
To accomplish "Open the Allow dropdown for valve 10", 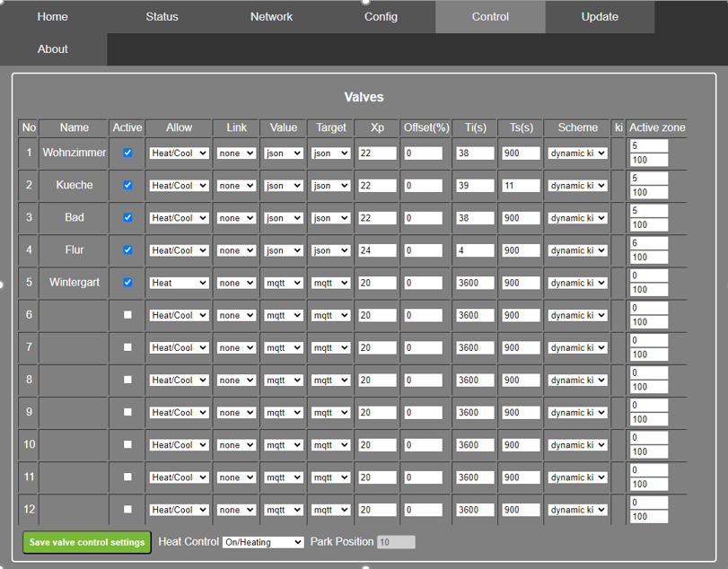I will point(179,444).
